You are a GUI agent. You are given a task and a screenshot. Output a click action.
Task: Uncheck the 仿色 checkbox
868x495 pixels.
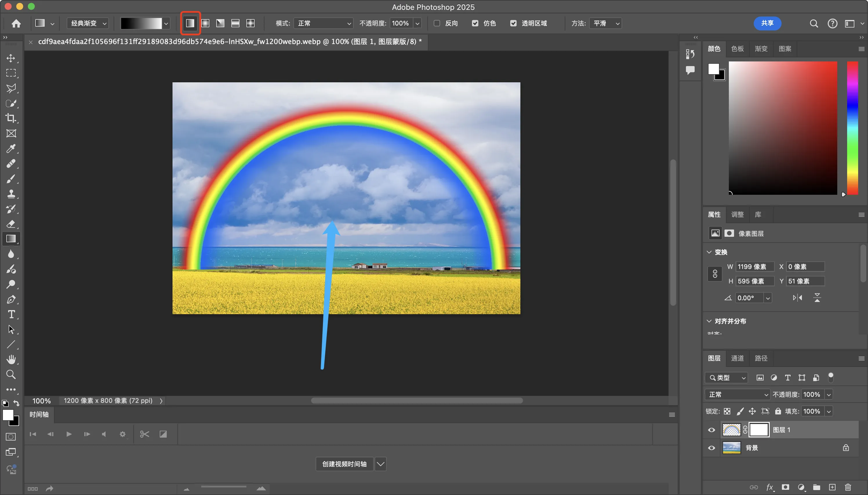click(475, 23)
